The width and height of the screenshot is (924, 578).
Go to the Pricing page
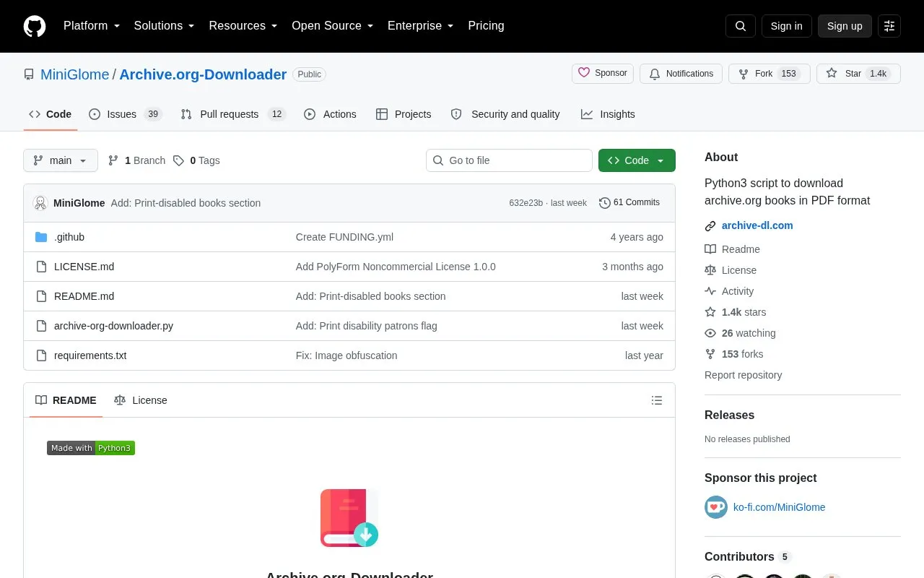coord(486,26)
